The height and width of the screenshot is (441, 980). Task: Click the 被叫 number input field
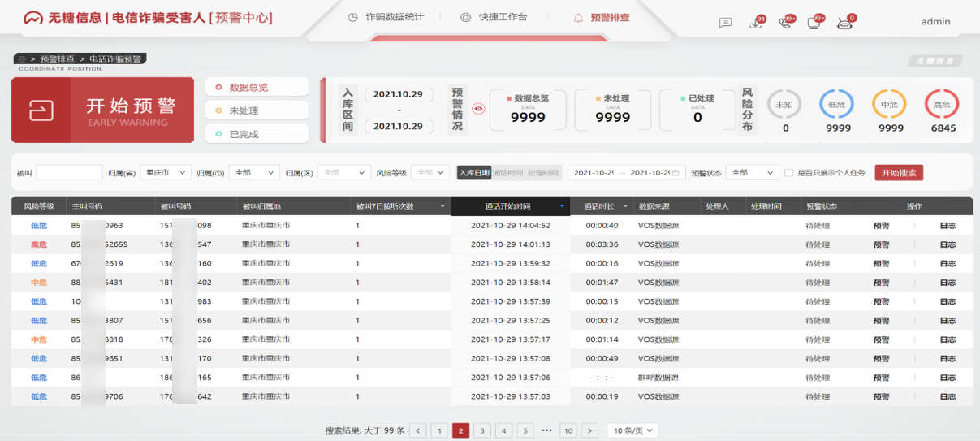[x=69, y=173]
